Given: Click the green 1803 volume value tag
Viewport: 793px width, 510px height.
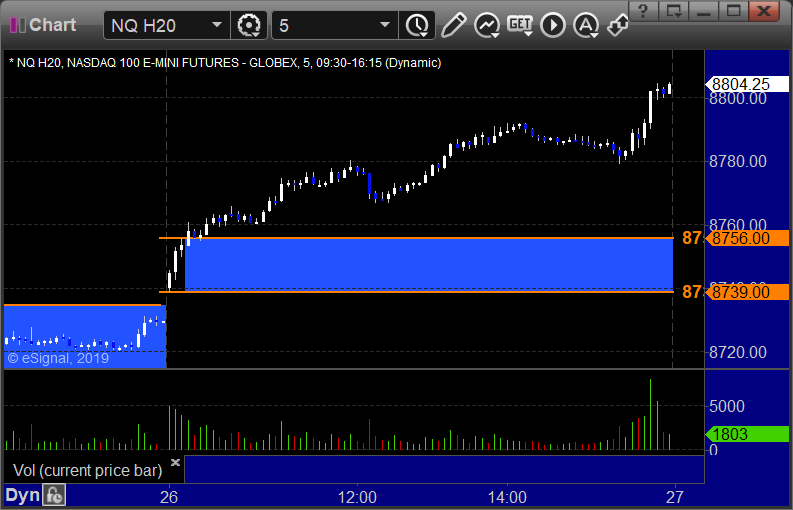Looking at the screenshot, I should coord(747,434).
